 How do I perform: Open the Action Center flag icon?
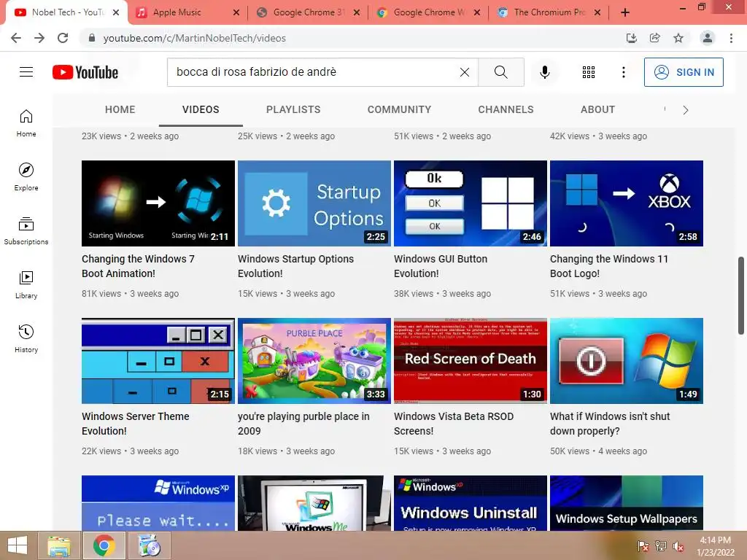click(x=643, y=546)
